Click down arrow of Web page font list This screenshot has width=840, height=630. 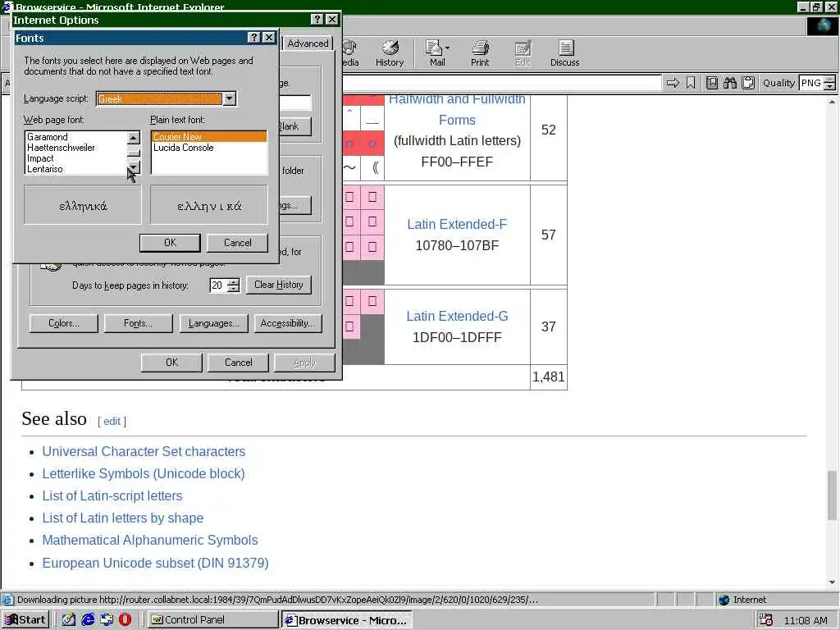click(134, 167)
